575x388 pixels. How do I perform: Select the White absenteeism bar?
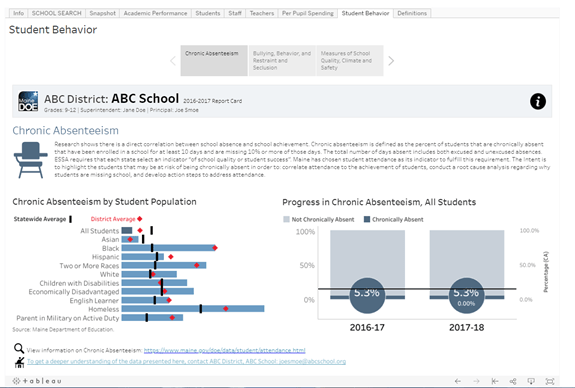coord(149,274)
